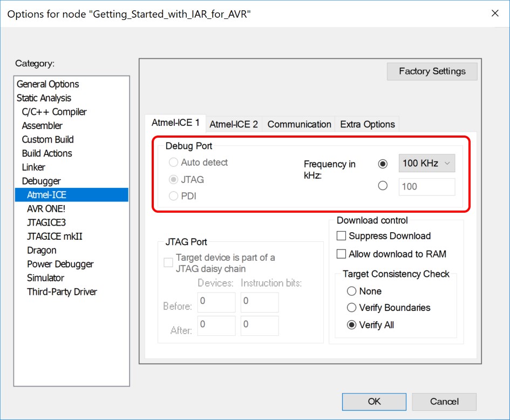
Task: Switch to the Atmel-ICE 2 tab
Action: coord(234,124)
